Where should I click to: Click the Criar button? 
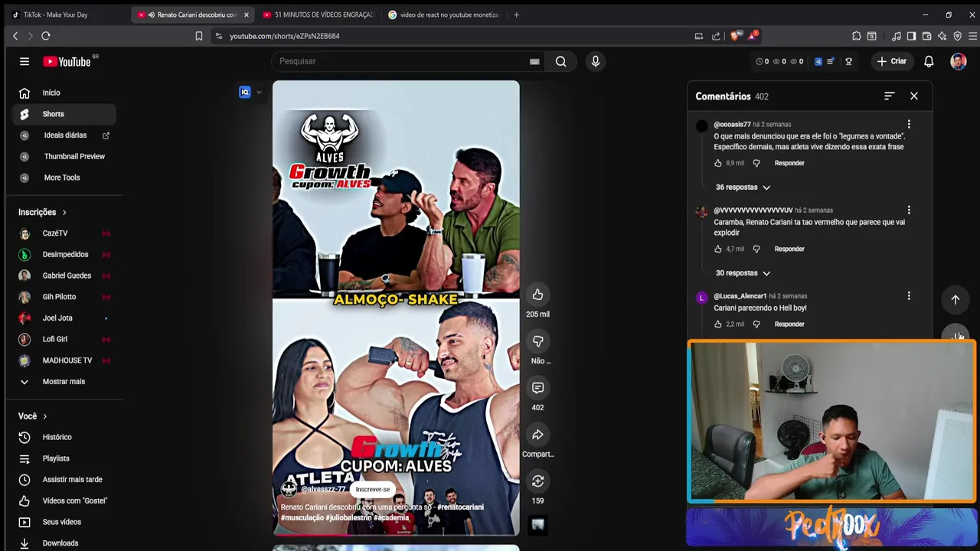pyautogui.click(x=892, y=61)
